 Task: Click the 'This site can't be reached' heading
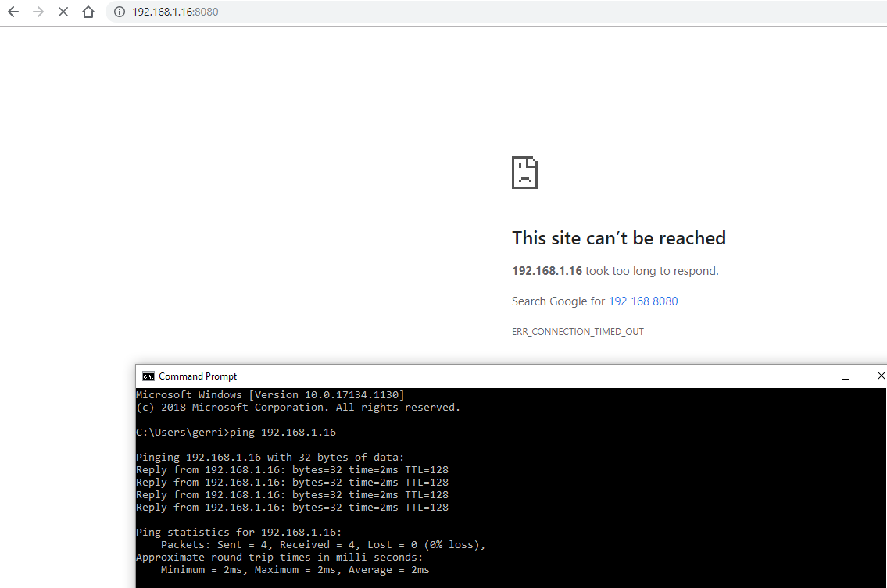[x=619, y=238]
